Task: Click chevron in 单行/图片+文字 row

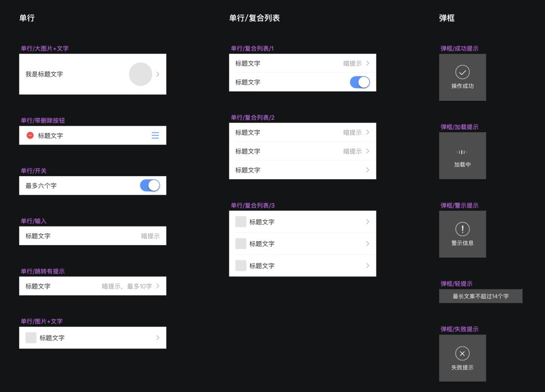Action: [158, 338]
